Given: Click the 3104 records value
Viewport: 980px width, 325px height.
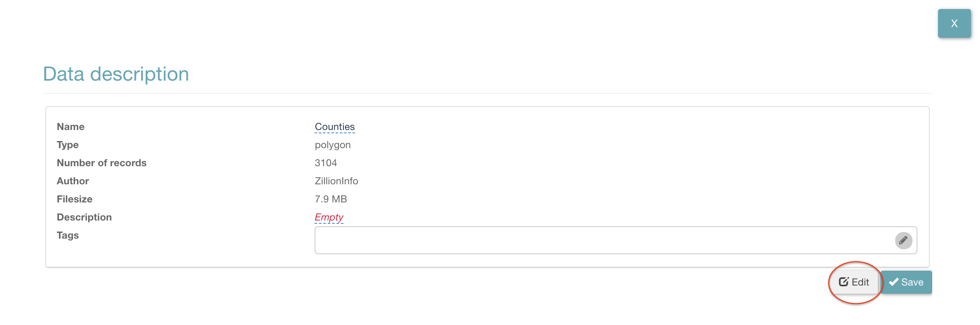Looking at the screenshot, I should pos(326,163).
